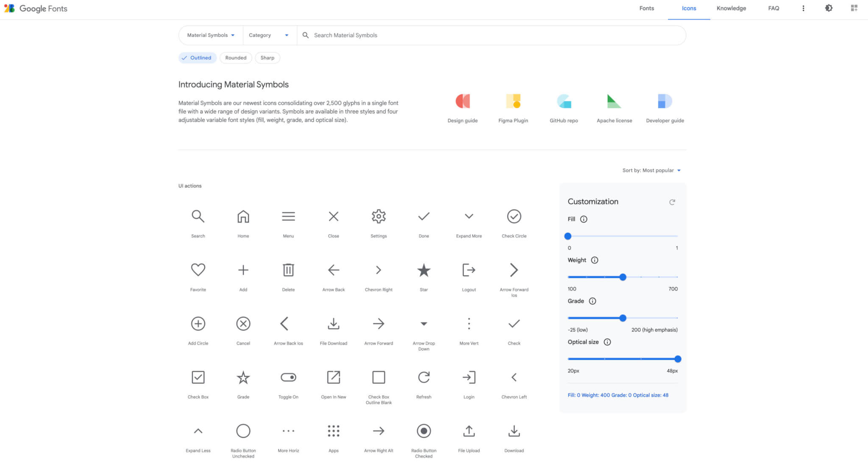Select the Logout icon
This screenshot has width=868, height=462.
469,270
